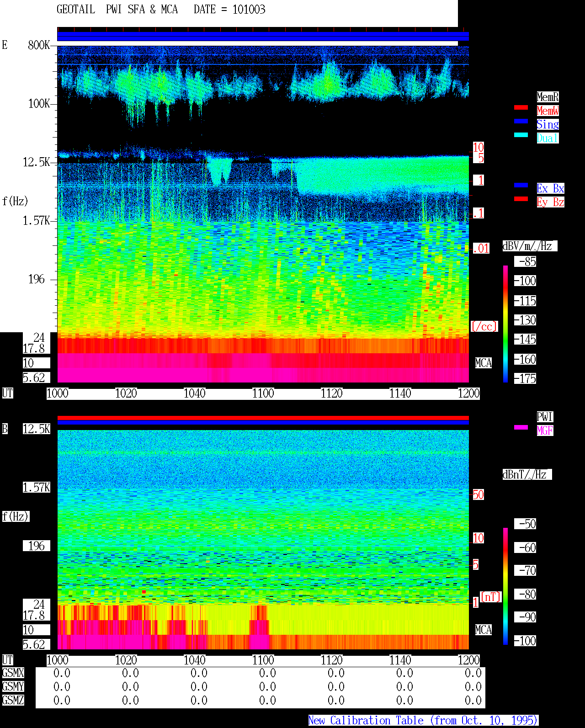Click the 1040 tick on B panel UT axis
585x728 pixels.
point(194,660)
